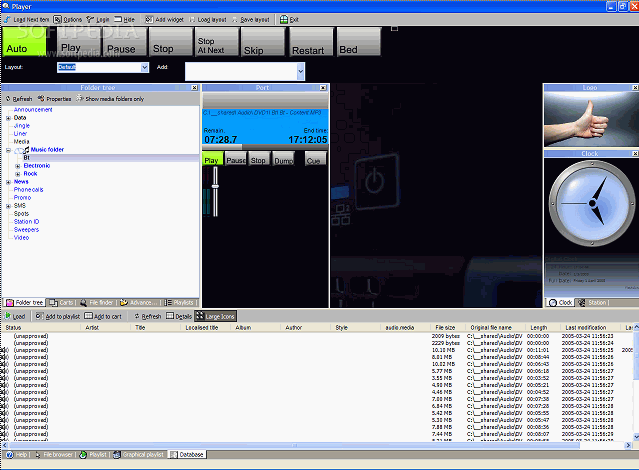Image resolution: width=639 pixels, height=470 pixels.
Task: Sort by the Length column header
Action: point(540,327)
